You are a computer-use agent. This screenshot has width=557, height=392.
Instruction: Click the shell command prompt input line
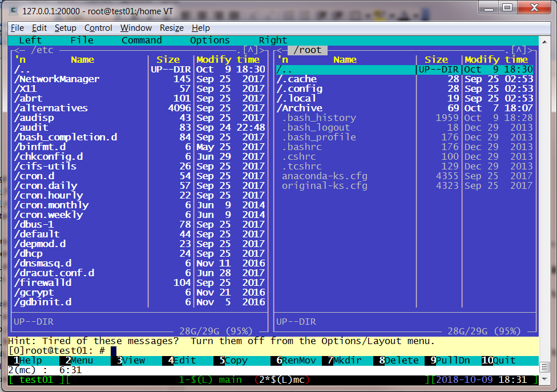[228, 351]
